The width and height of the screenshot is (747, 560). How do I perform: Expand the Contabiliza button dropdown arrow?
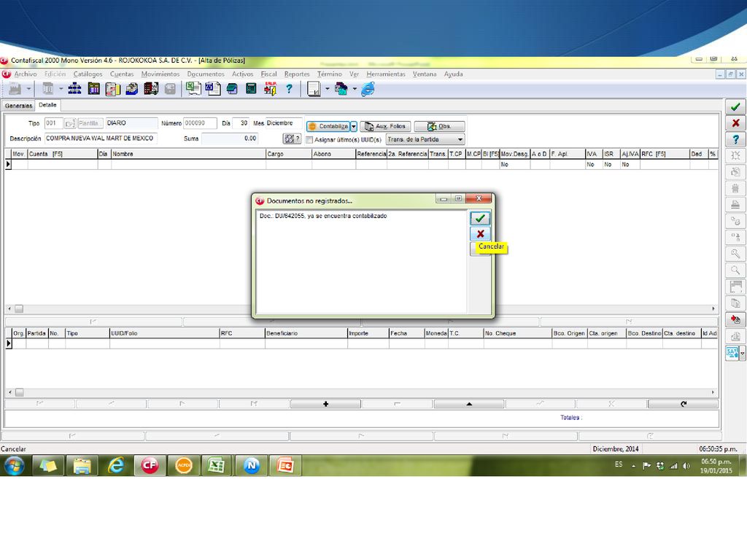point(354,126)
